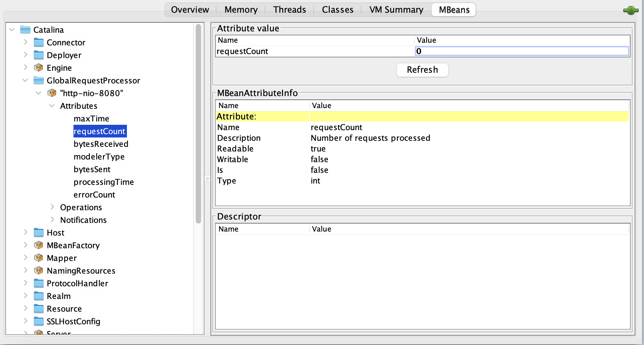Click the Connector folder icon
The image size is (644, 345).
[x=39, y=42]
